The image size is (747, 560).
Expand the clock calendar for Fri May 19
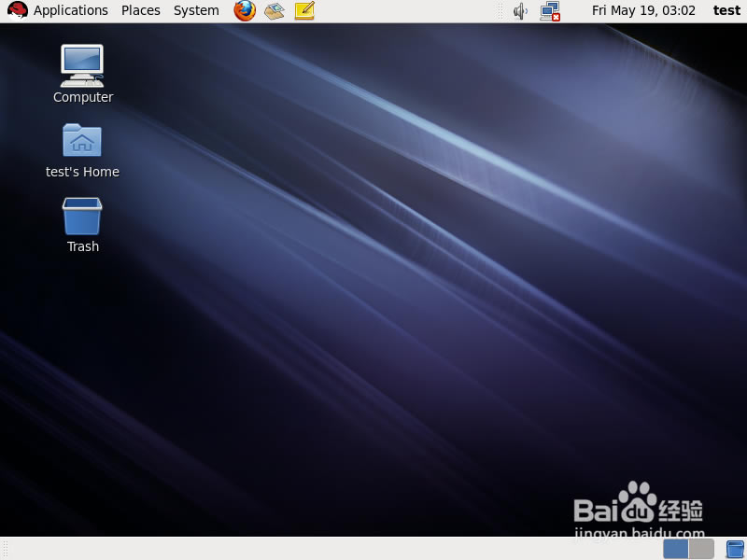coord(643,10)
